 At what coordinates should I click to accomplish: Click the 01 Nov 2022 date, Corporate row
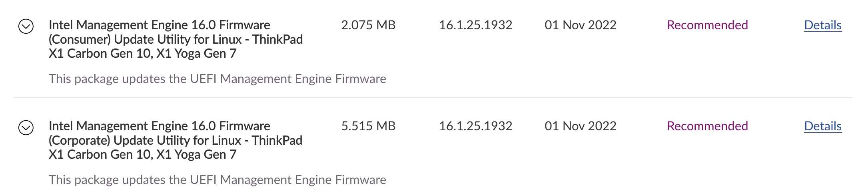pos(580,126)
